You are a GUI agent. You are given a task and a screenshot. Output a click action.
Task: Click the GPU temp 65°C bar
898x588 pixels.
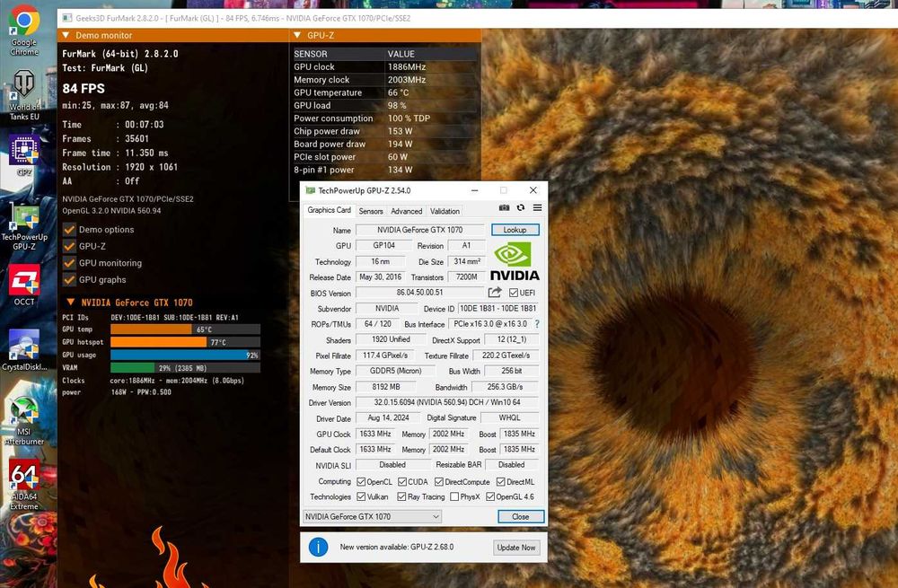click(186, 329)
